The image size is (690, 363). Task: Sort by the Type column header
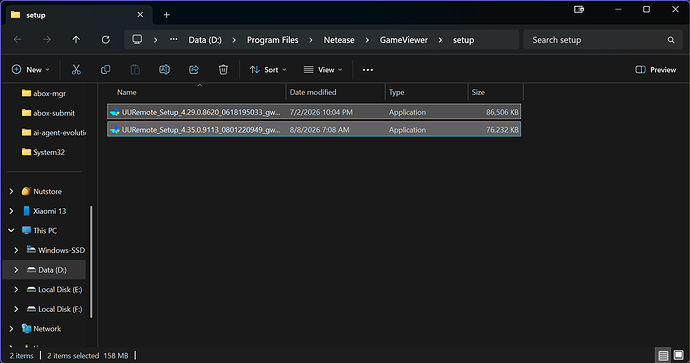[426, 92]
